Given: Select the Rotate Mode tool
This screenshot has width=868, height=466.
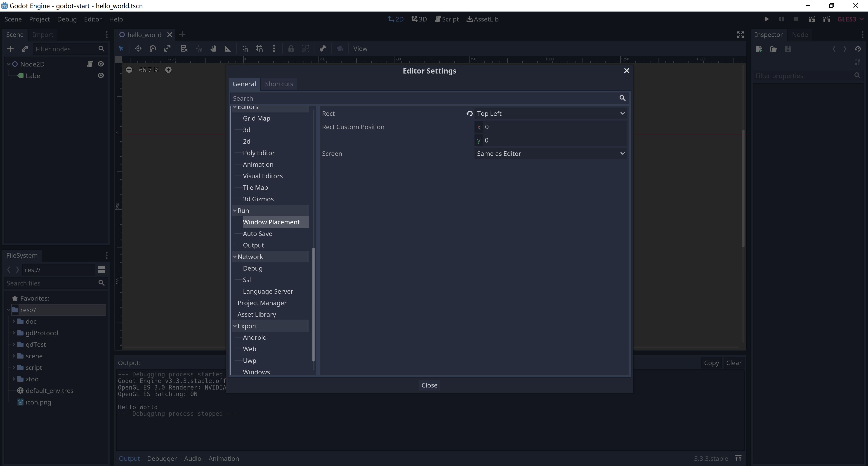Looking at the screenshot, I should tap(153, 49).
